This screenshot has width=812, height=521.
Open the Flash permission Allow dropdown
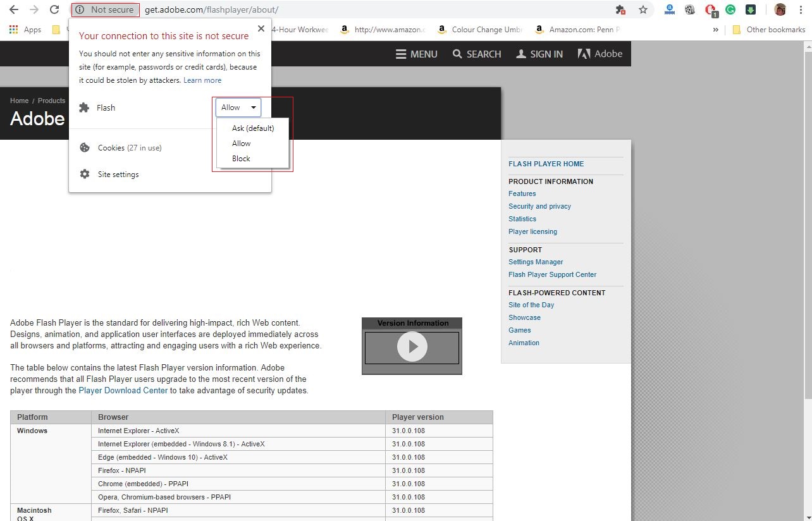tap(238, 107)
